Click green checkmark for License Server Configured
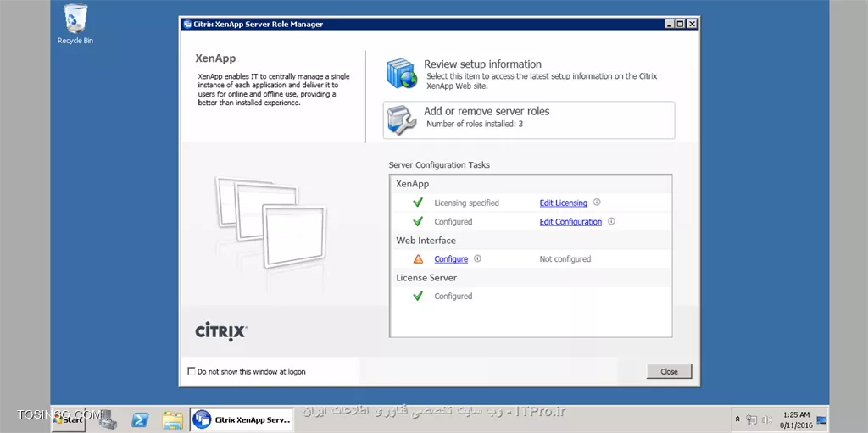Viewport: 868px width, 433px height. (x=418, y=296)
